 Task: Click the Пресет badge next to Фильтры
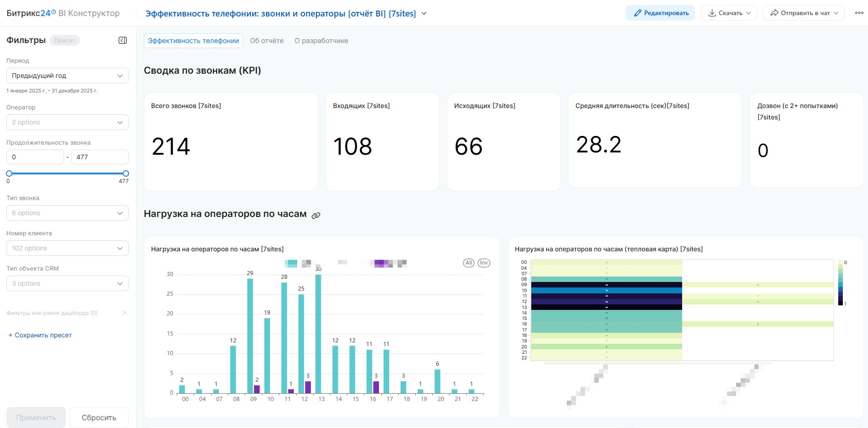point(65,40)
